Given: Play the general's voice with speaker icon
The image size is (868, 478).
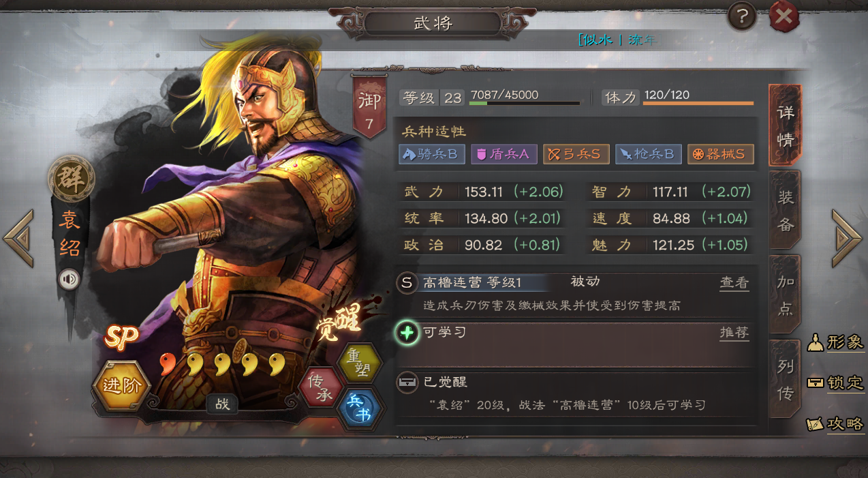Looking at the screenshot, I should click(x=69, y=280).
